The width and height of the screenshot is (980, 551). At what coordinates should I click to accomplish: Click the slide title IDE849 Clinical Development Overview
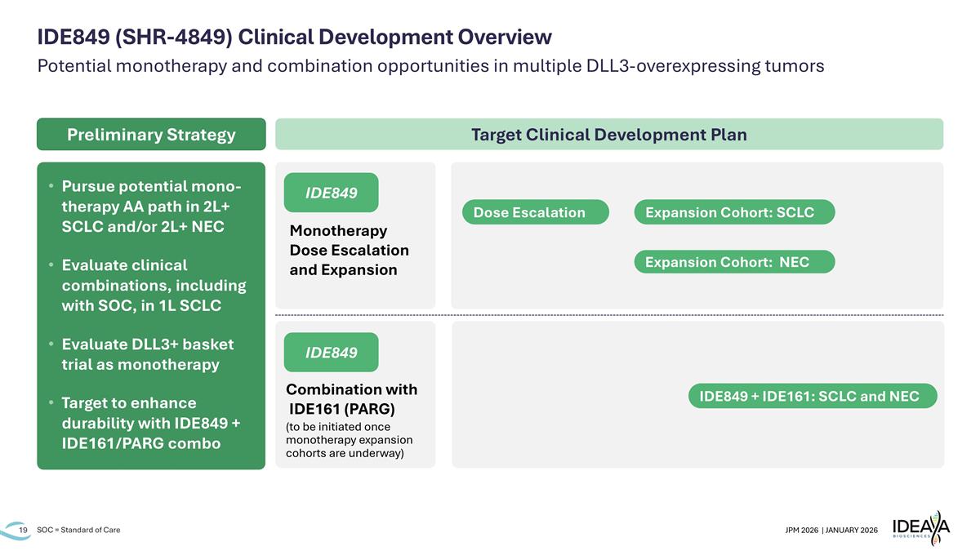[x=294, y=37]
